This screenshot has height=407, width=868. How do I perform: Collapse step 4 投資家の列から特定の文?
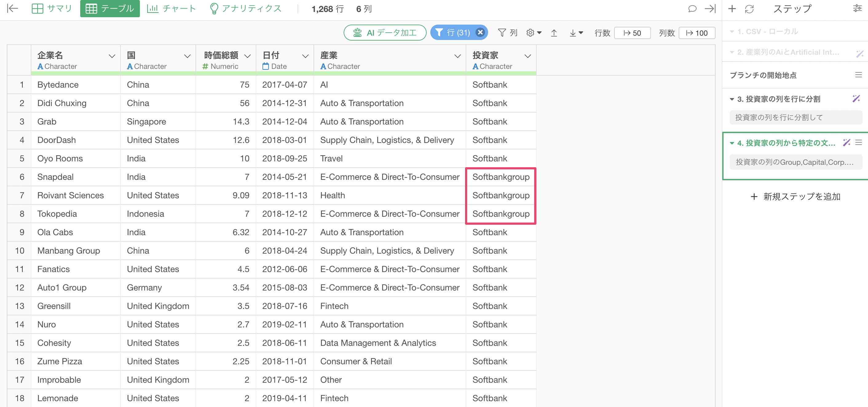click(x=732, y=143)
